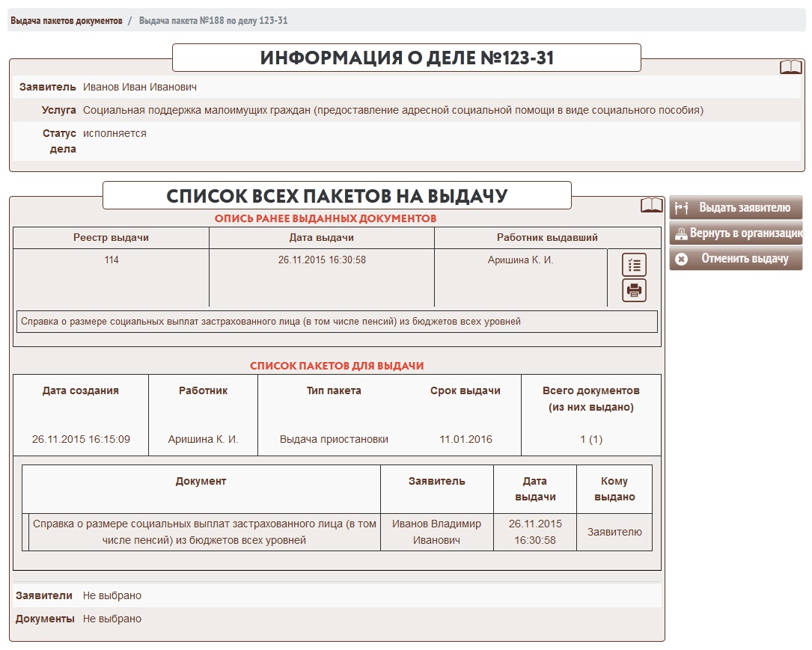Viewport: 812px width, 650px height.
Task: Click the 'Заявители' field showing 'Не выбрано'
Action: (112, 596)
